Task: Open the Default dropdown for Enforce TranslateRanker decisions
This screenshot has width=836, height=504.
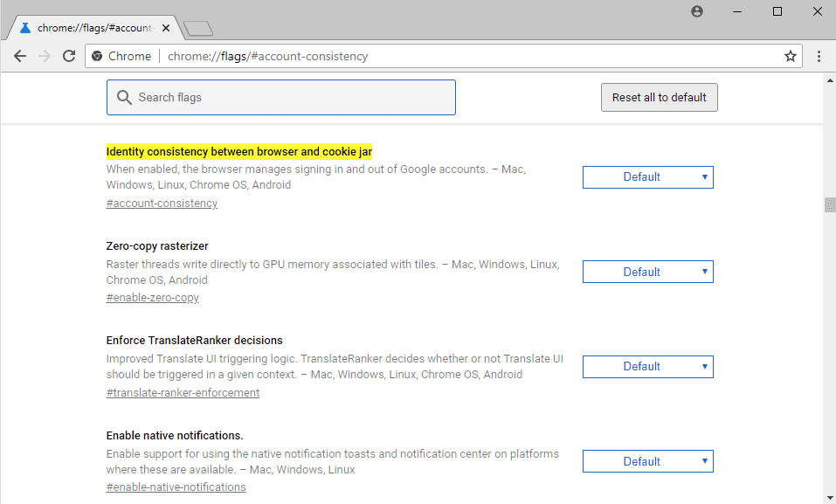Action: [648, 366]
